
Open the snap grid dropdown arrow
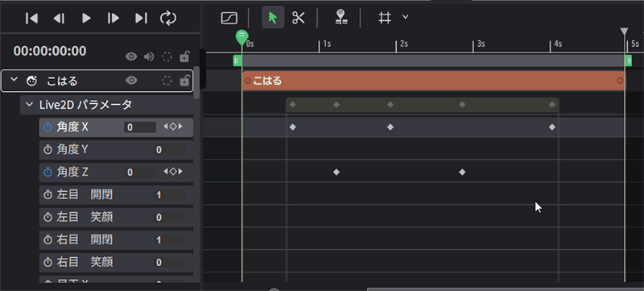click(406, 17)
